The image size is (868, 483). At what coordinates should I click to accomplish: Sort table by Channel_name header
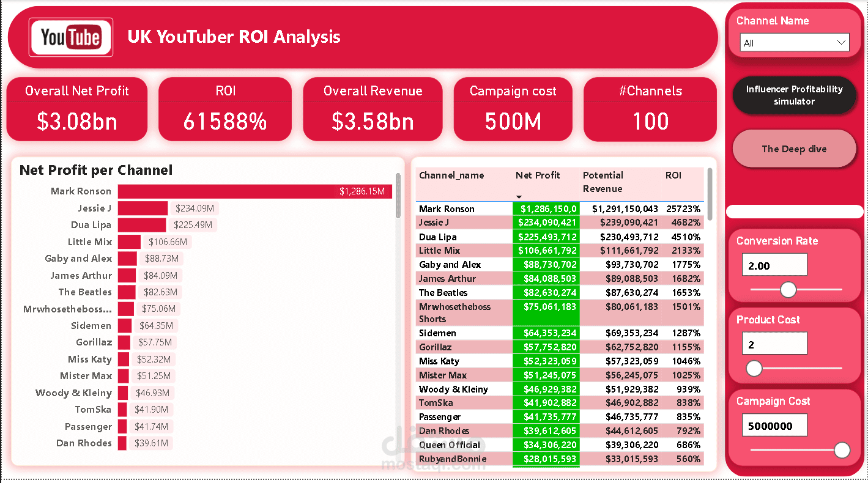click(x=451, y=175)
